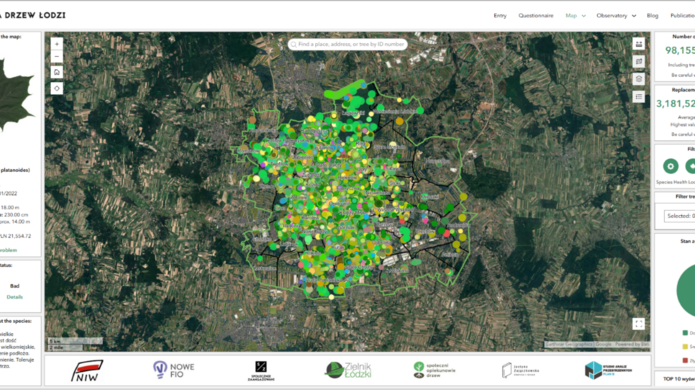Viewport: 695px width, 391px height.
Task: Type in the find place or tree search box
Action: 348,44
